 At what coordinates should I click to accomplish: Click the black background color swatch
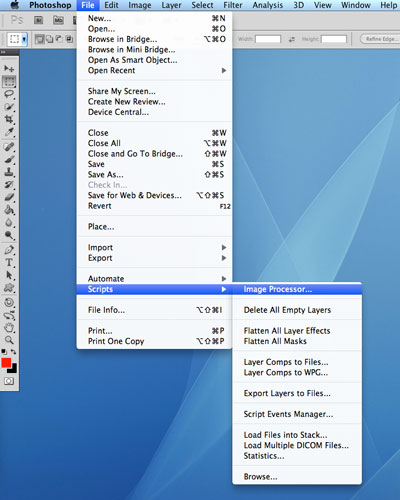[13, 369]
